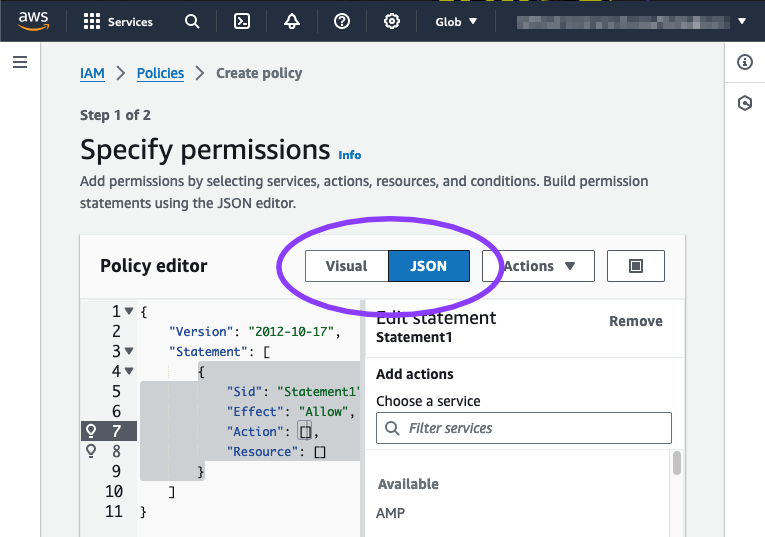765x537 pixels.
Task: Open the settings gear in the top bar
Action: [x=391, y=21]
